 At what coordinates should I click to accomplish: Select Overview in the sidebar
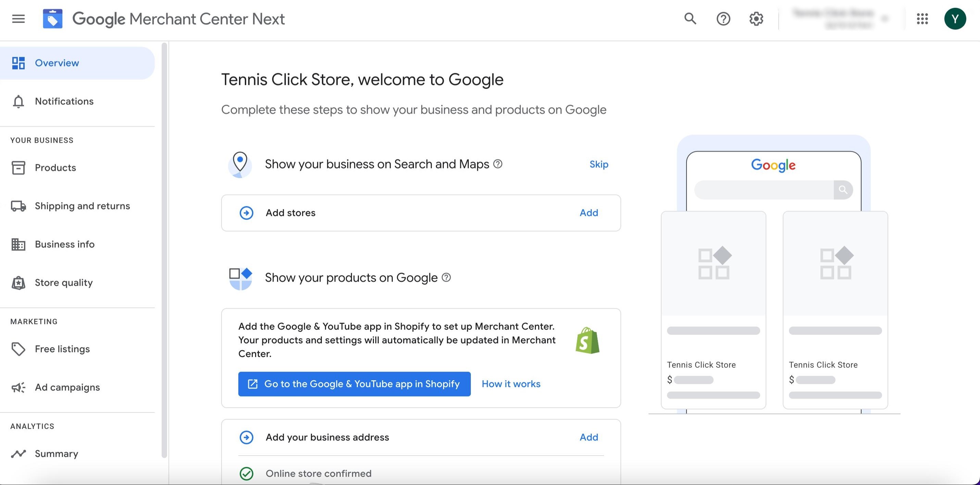pyautogui.click(x=77, y=63)
